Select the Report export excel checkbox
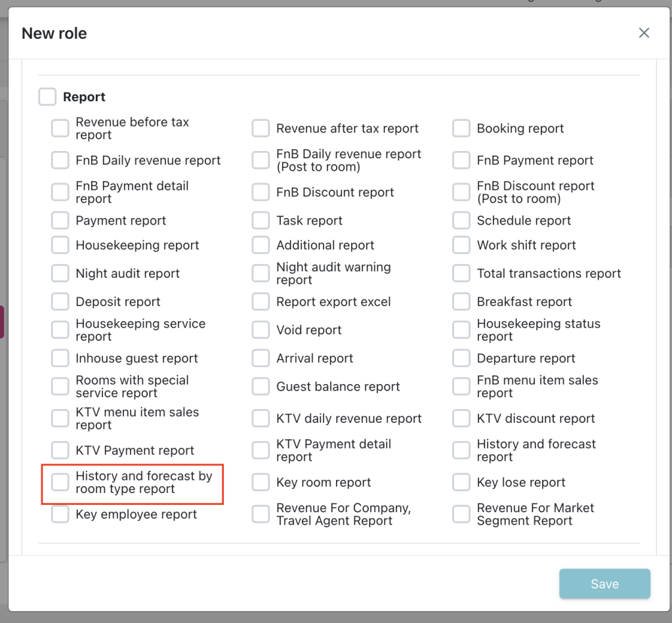 coord(261,302)
